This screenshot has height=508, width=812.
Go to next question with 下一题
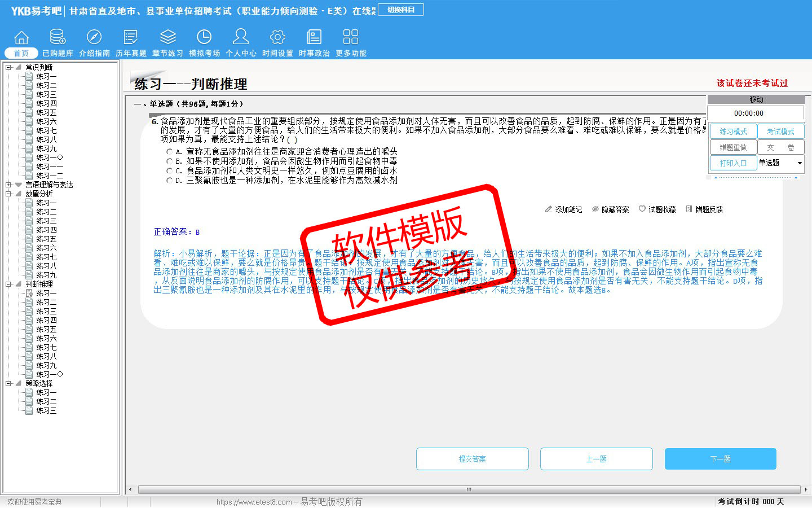pos(720,459)
